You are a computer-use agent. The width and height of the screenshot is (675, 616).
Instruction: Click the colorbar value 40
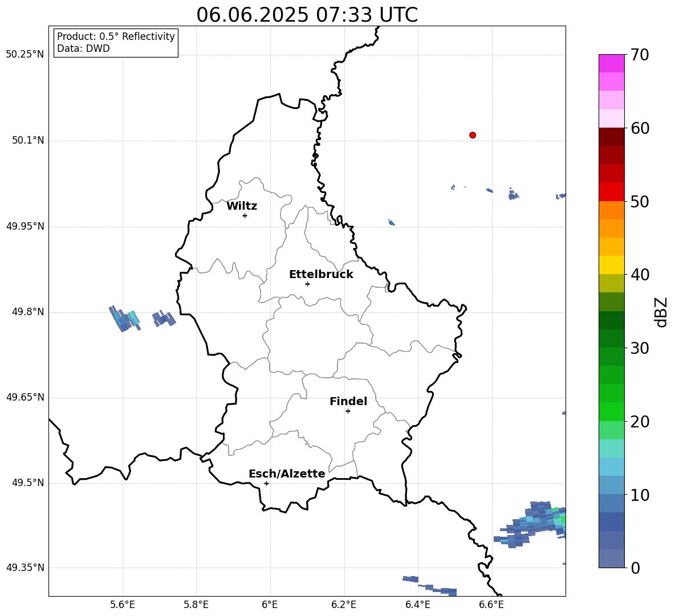(640, 275)
